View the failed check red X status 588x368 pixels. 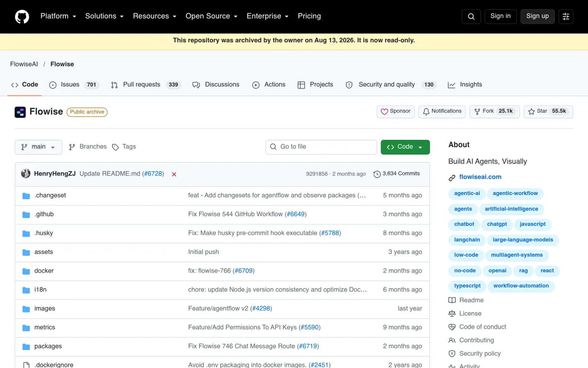(x=174, y=174)
